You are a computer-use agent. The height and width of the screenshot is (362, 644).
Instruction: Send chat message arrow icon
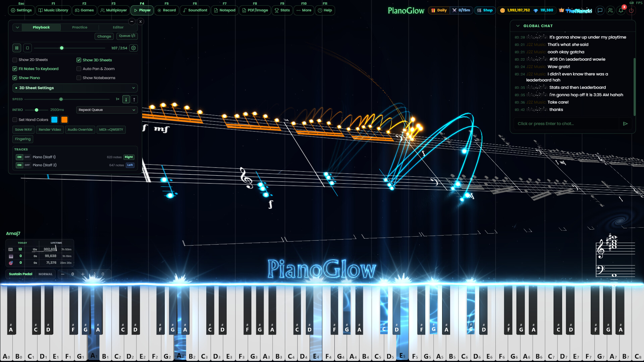pyautogui.click(x=625, y=124)
